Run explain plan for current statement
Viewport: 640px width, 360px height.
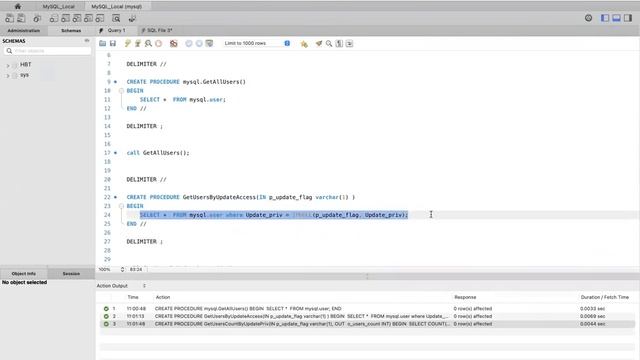click(x=148, y=43)
